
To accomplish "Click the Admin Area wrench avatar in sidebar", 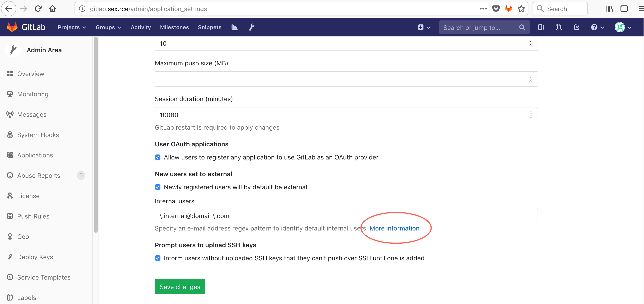I will click(x=13, y=50).
